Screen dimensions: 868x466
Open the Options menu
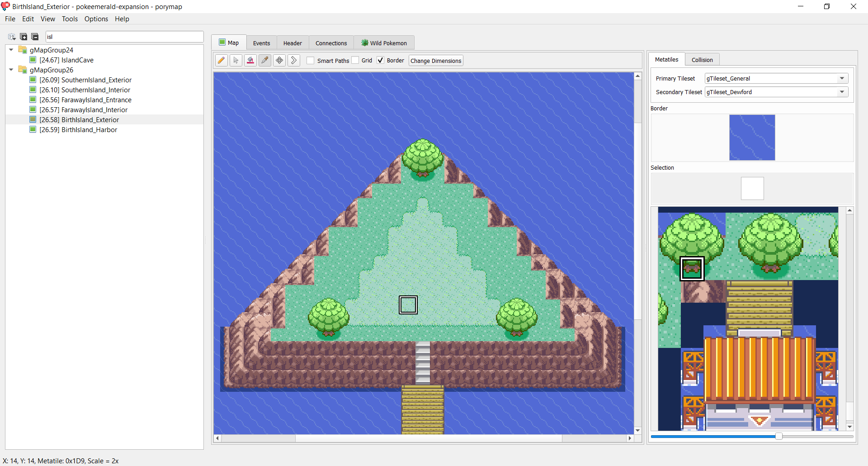coord(96,19)
